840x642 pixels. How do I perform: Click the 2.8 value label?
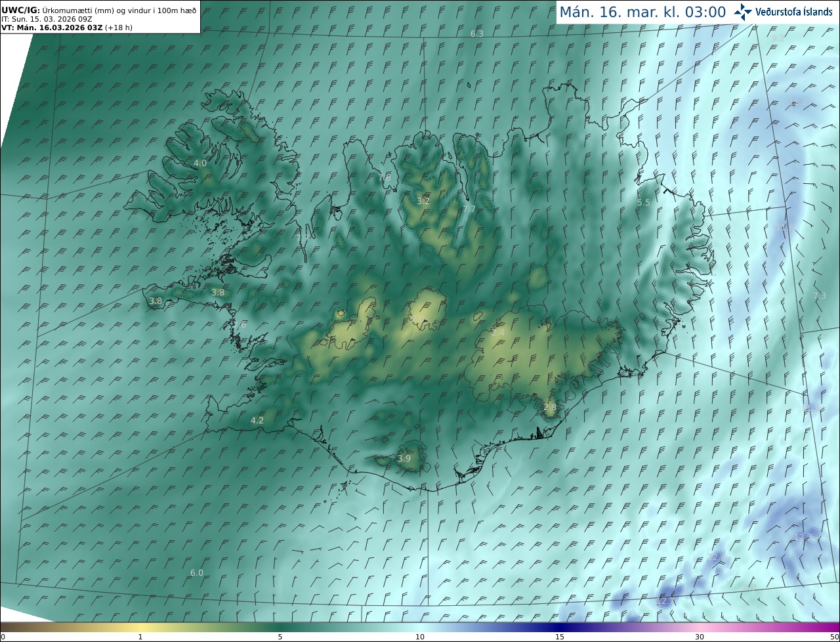[550, 407]
